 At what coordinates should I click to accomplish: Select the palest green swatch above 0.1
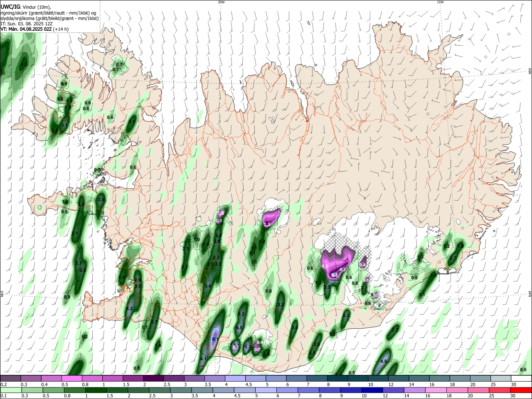point(11,390)
